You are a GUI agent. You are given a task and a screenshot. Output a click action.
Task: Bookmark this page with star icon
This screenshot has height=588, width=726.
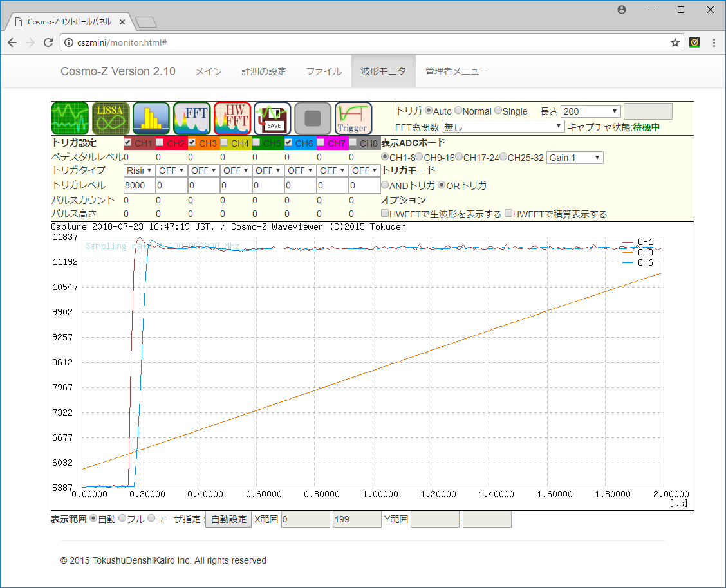tap(675, 42)
